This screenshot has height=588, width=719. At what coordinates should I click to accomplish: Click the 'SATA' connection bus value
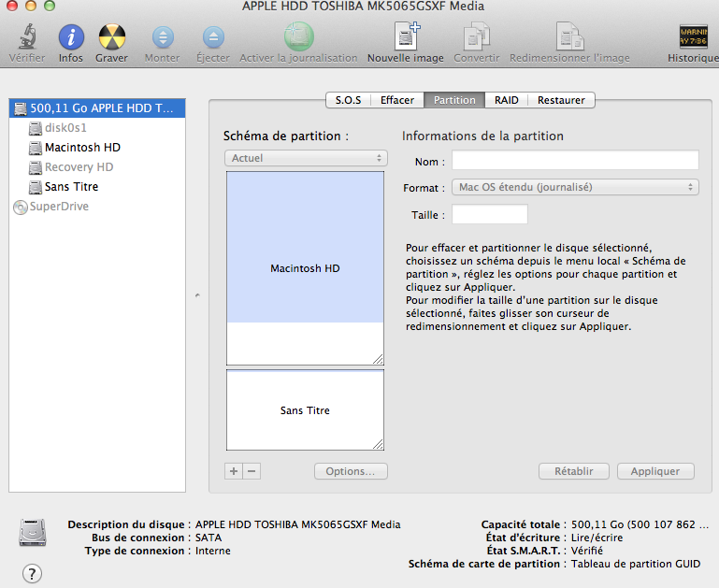click(x=209, y=538)
